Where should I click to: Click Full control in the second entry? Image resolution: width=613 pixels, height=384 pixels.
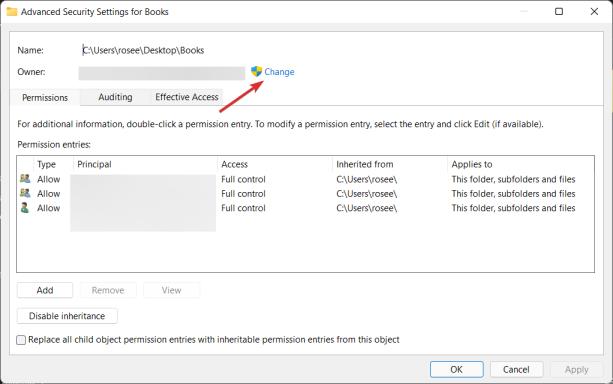[243, 194]
